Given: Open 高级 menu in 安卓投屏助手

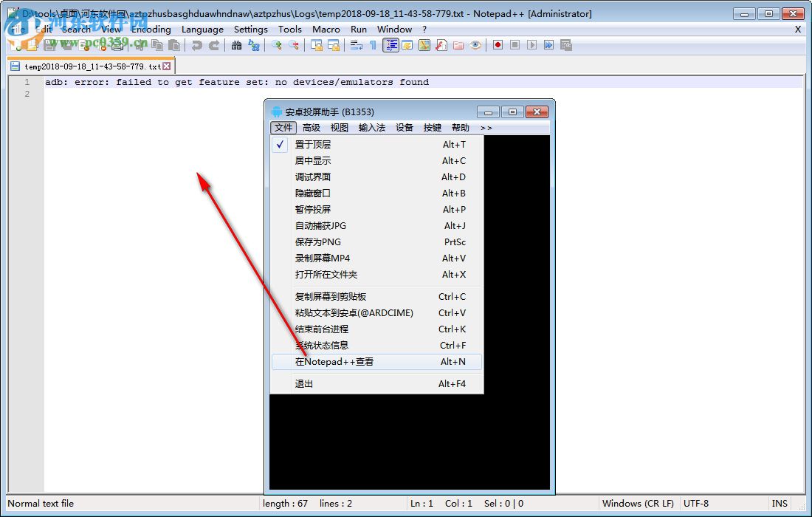Looking at the screenshot, I should click(x=312, y=128).
